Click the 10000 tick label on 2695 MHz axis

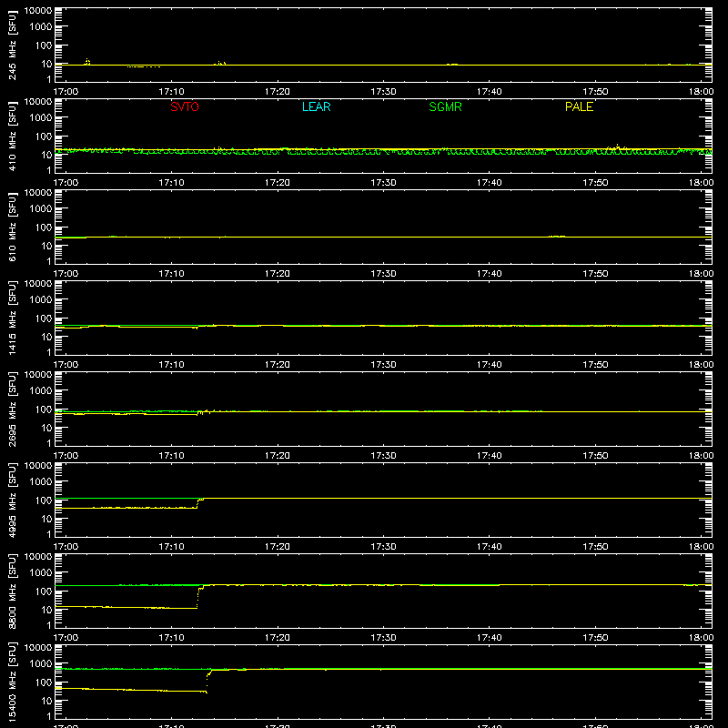(38, 375)
